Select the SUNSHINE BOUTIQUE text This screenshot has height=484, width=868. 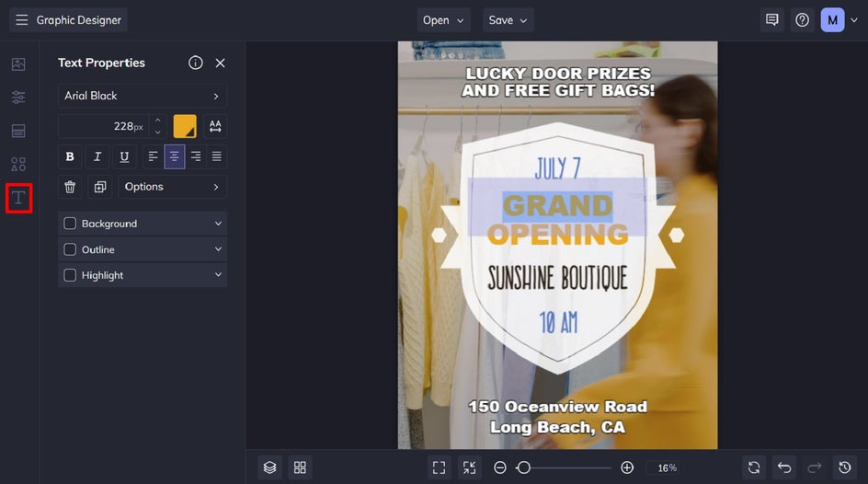click(x=557, y=278)
